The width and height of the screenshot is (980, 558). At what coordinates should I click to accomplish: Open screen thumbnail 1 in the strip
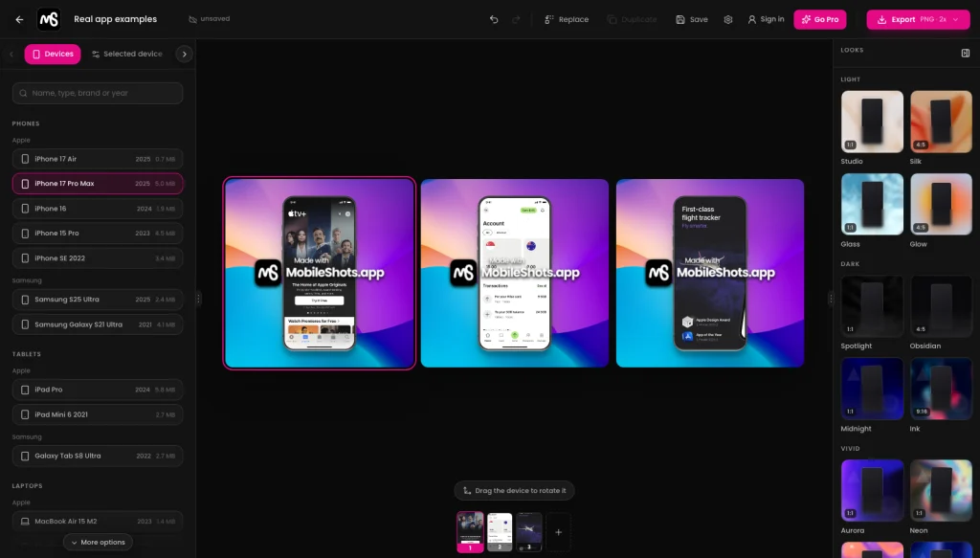point(470,532)
